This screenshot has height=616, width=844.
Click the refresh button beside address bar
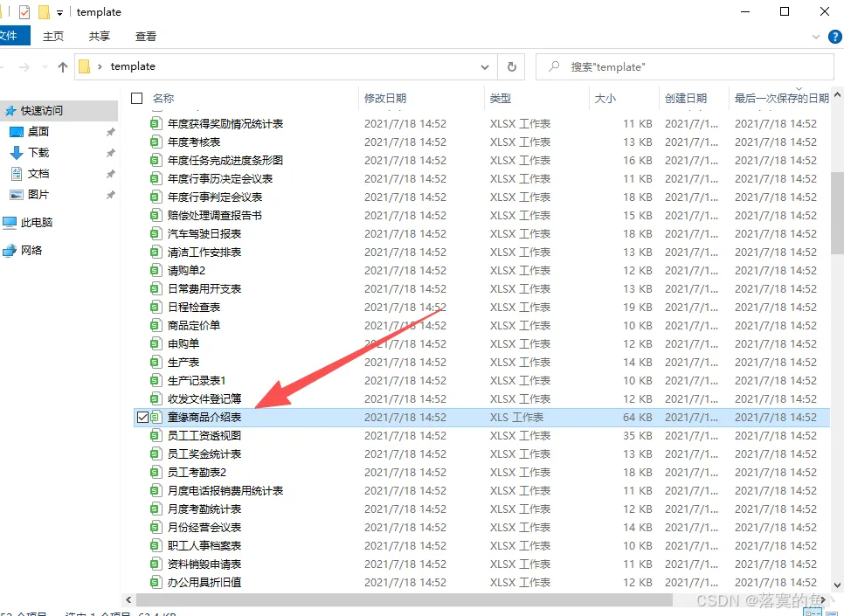pyautogui.click(x=511, y=66)
